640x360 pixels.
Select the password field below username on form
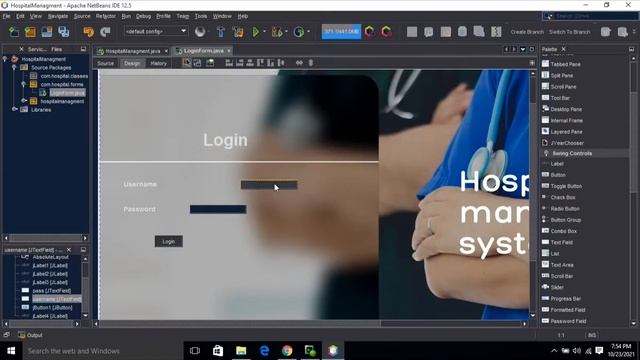[218, 209]
